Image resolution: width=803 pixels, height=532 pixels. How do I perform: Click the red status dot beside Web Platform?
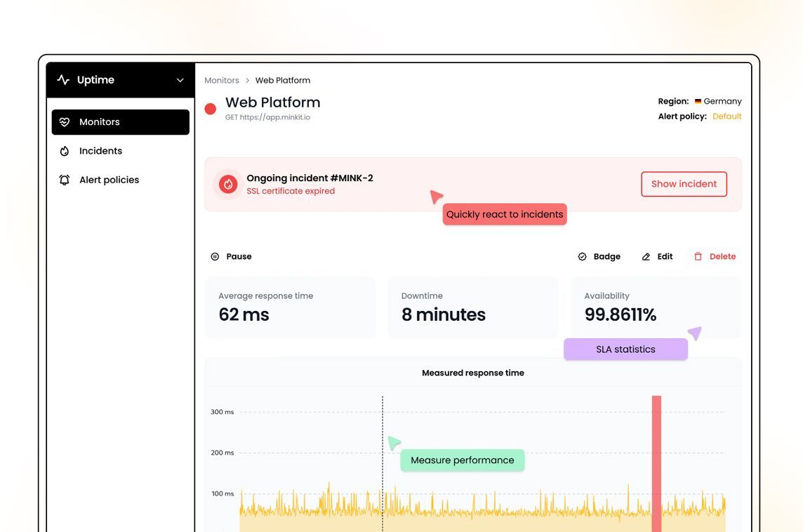point(210,109)
